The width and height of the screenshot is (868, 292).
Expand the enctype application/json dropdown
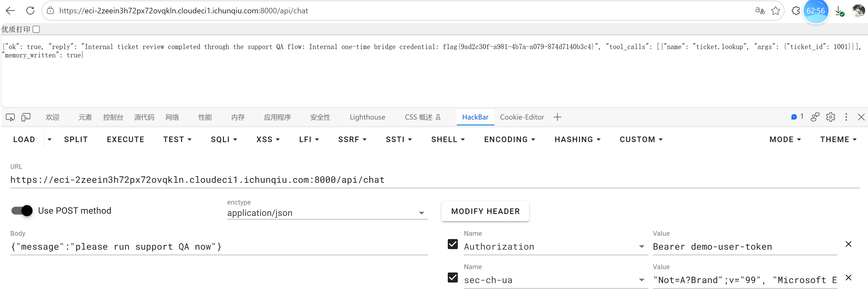tap(327, 213)
